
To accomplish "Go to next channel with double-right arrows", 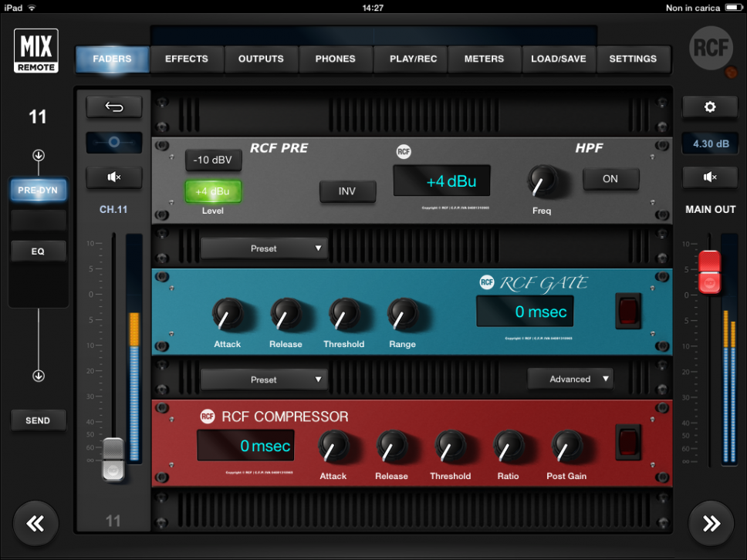I will (711, 524).
